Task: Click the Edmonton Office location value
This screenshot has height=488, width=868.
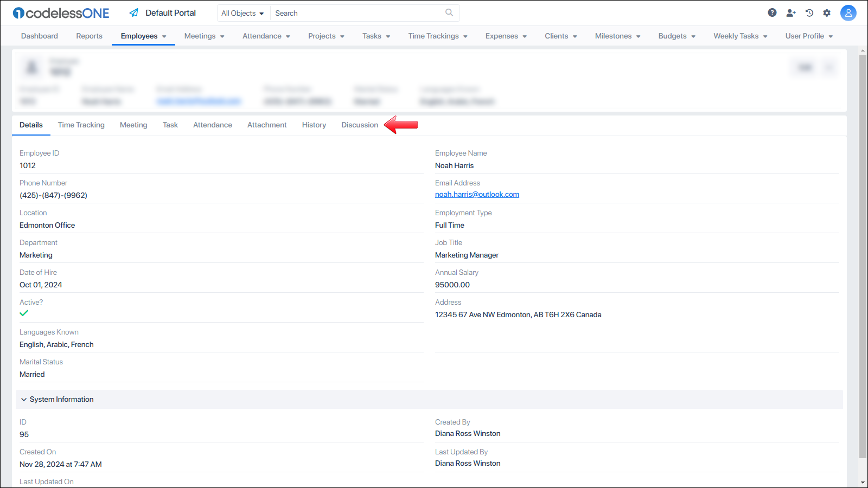Action: point(47,225)
